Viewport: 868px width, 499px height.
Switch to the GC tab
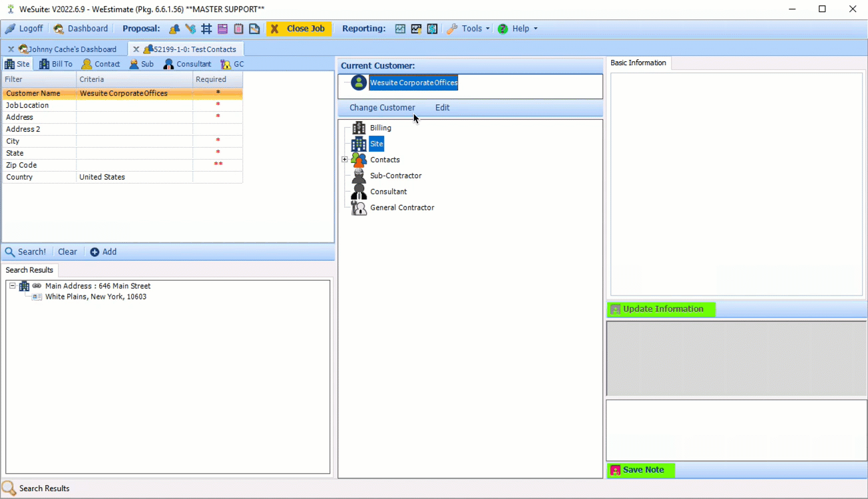click(232, 64)
